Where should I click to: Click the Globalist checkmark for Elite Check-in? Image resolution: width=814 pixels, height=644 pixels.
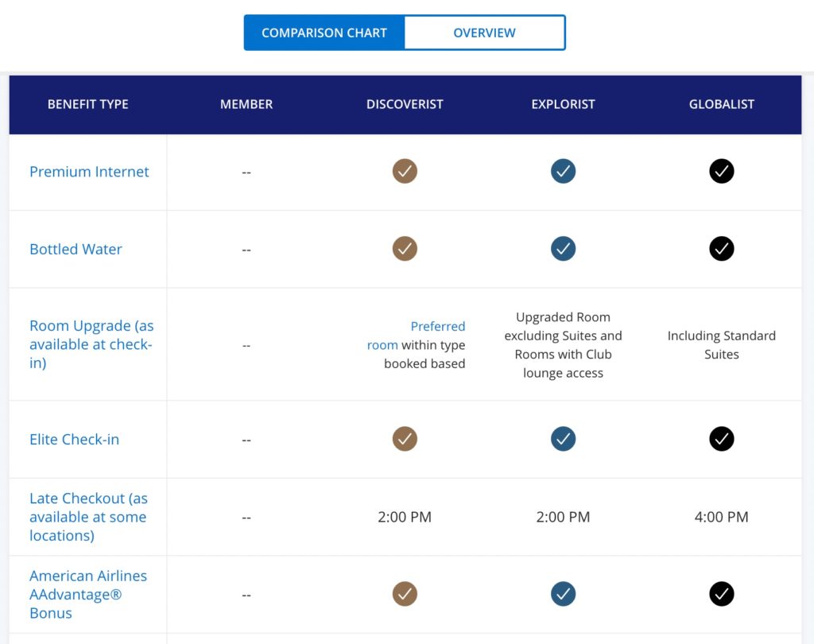[x=721, y=438]
